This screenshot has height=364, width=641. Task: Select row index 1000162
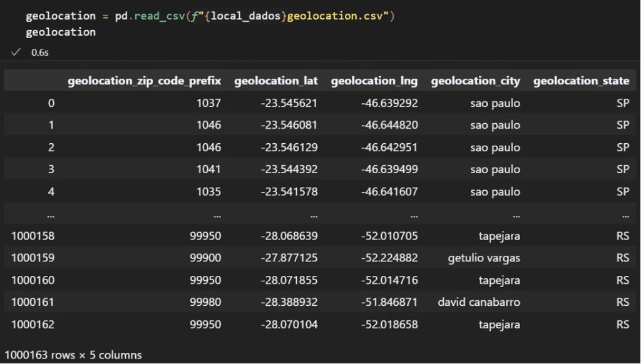pos(33,325)
